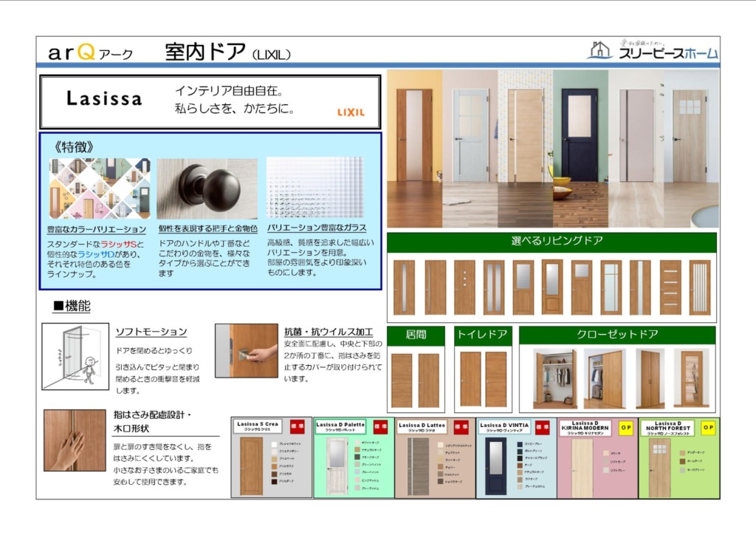Image resolution: width=756 pixels, height=535 pixels.
Task: Click the OP badge on NORTH FOREST
Action: (x=708, y=428)
